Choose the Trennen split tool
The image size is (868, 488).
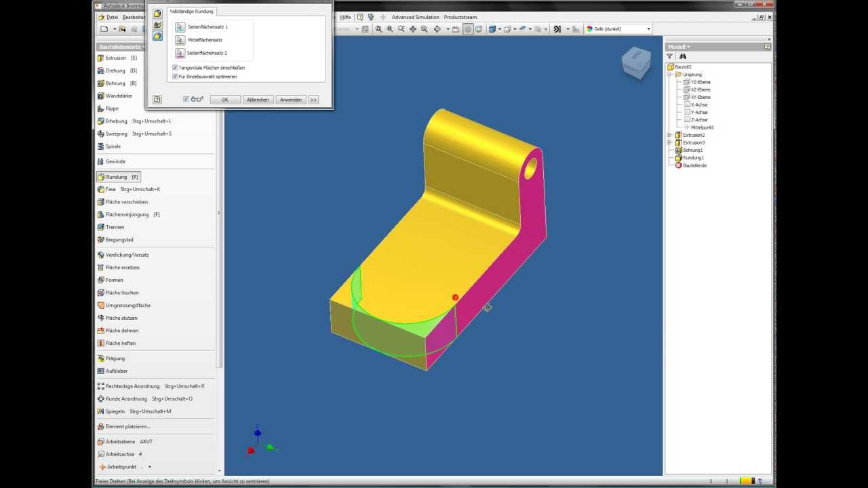[111, 227]
